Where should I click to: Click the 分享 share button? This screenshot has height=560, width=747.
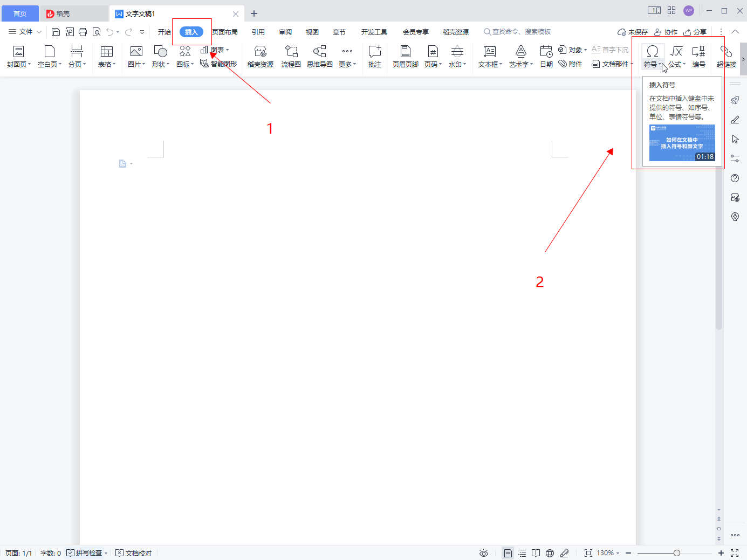pos(695,32)
